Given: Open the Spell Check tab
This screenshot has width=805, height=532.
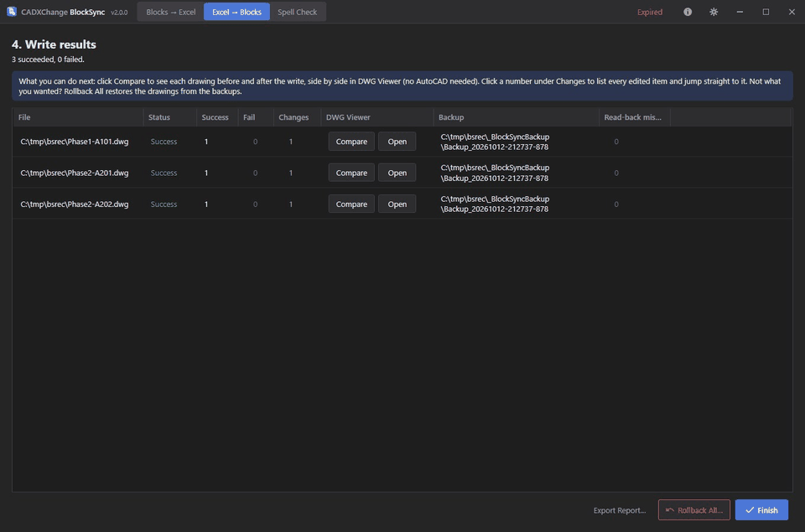Looking at the screenshot, I should (297, 12).
